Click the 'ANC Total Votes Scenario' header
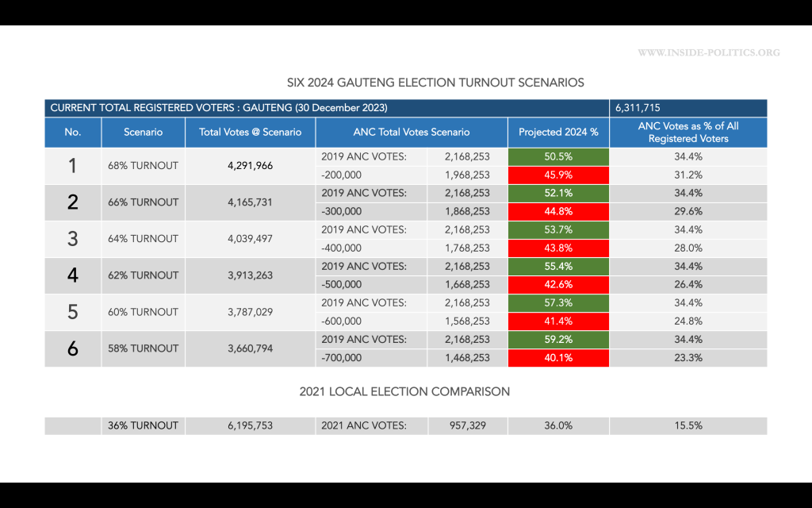 pyautogui.click(x=411, y=133)
